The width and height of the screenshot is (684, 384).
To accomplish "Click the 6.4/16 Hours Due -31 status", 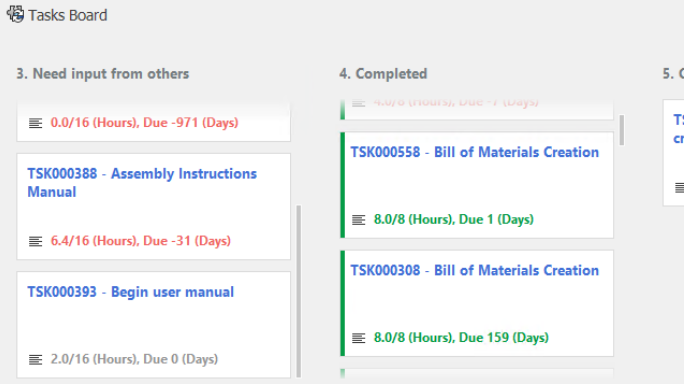I will [x=140, y=241].
